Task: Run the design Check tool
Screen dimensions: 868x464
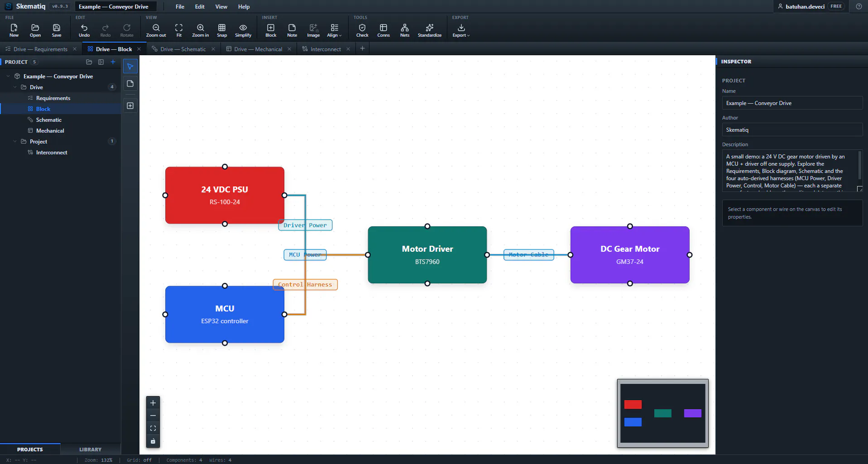Action: (362, 30)
